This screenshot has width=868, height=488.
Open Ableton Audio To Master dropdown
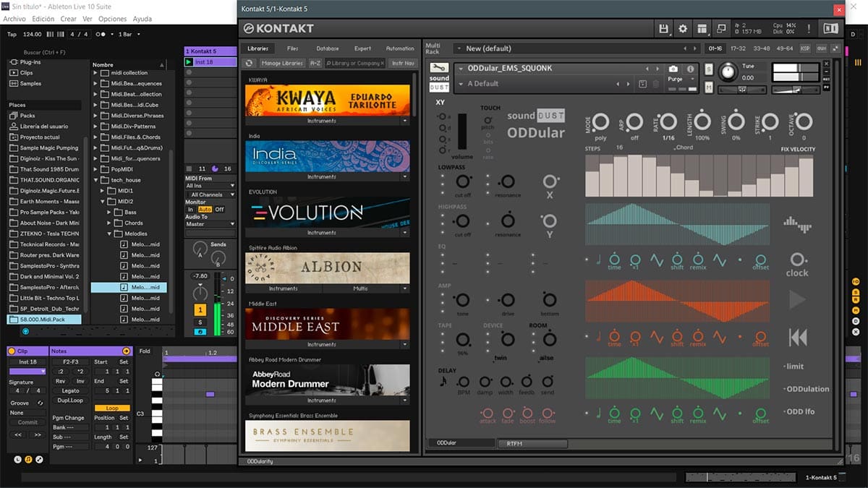(210, 224)
